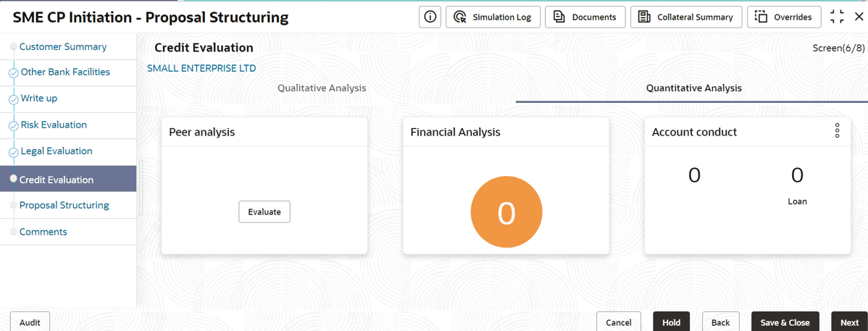Screen dimensions: 868x331
Task: View the Collateral Summary
Action: pyautogui.click(x=686, y=17)
